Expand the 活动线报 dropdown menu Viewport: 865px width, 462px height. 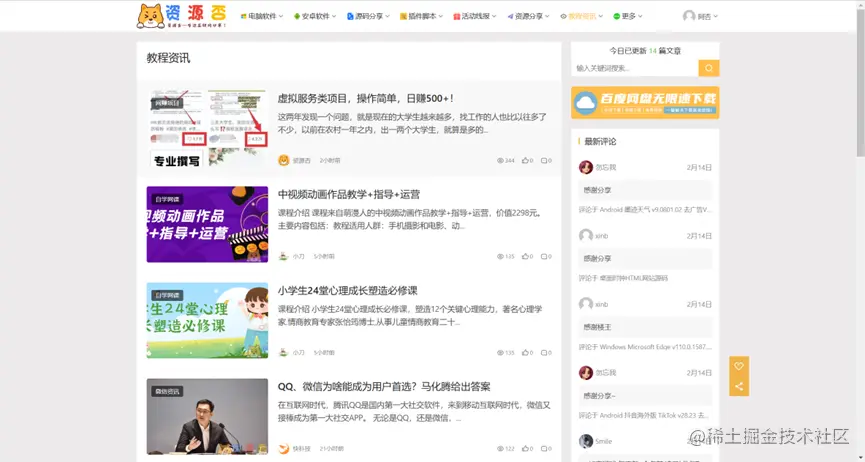coord(474,17)
